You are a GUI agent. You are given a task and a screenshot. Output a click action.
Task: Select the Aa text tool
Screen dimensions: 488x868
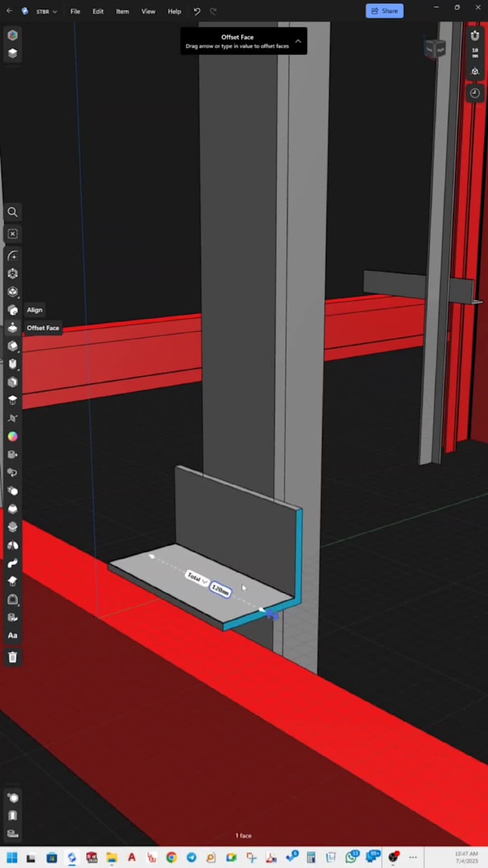pyautogui.click(x=12, y=635)
